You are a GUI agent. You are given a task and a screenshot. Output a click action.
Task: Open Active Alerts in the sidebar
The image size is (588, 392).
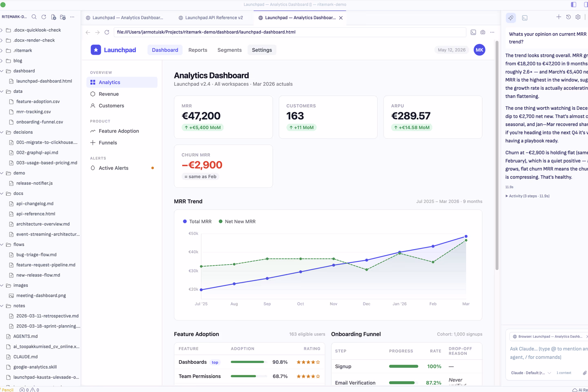[122, 168]
